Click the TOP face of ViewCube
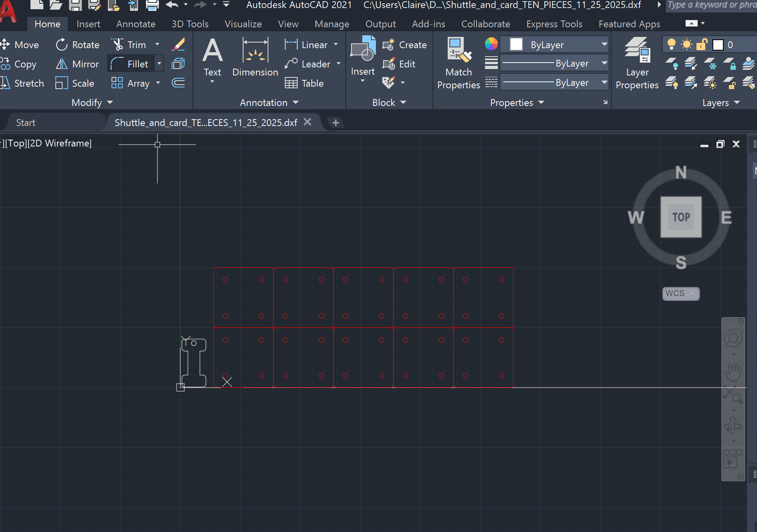 681,217
